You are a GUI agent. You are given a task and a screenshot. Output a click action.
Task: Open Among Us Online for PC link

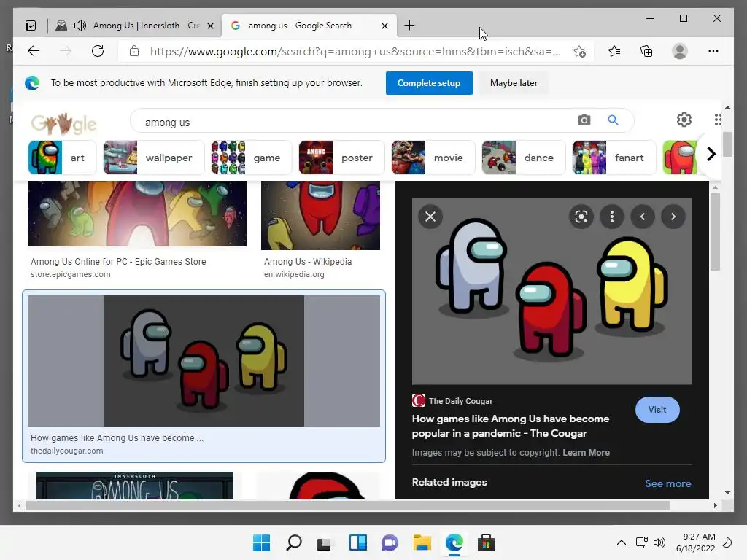(x=118, y=262)
